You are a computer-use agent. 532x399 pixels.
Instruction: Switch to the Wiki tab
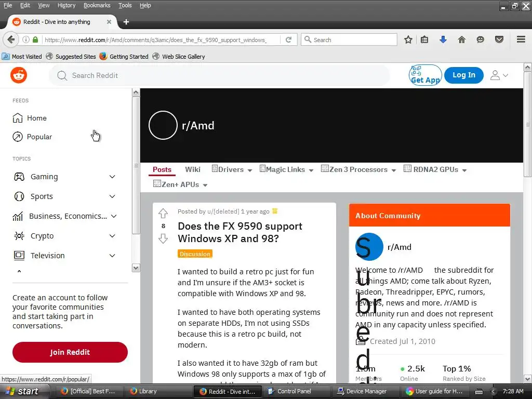tap(192, 169)
